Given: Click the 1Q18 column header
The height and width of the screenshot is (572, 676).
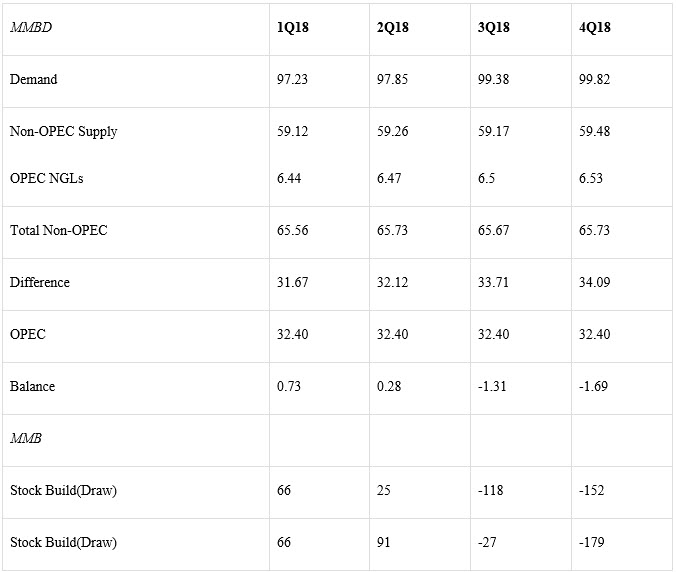Looking at the screenshot, I should pyautogui.click(x=293, y=27).
